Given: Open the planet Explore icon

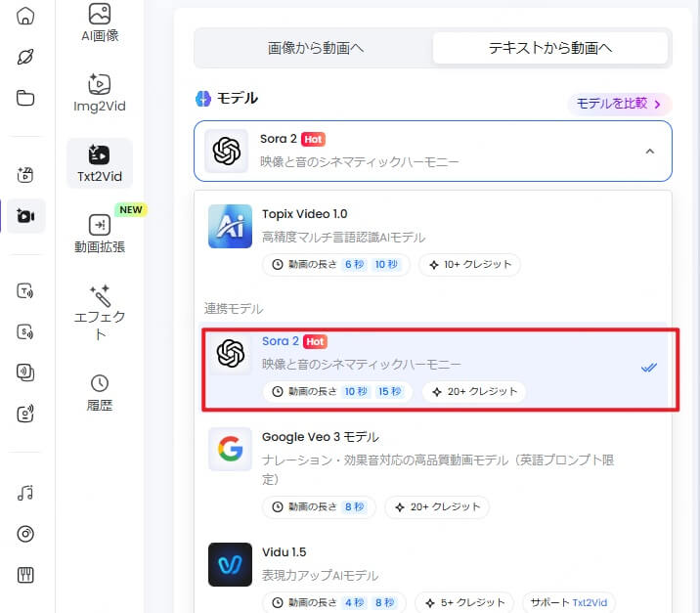Looking at the screenshot, I should click(x=25, y=57).
